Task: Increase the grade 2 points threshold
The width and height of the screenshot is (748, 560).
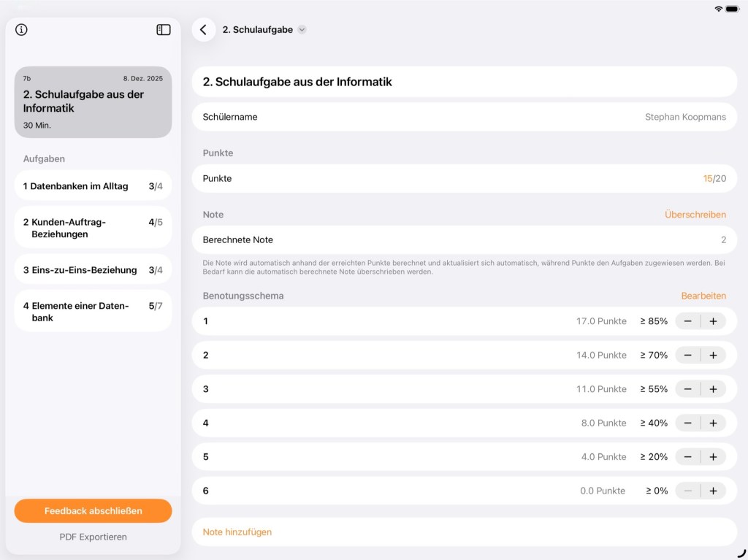Action: [x=713, y=355]
